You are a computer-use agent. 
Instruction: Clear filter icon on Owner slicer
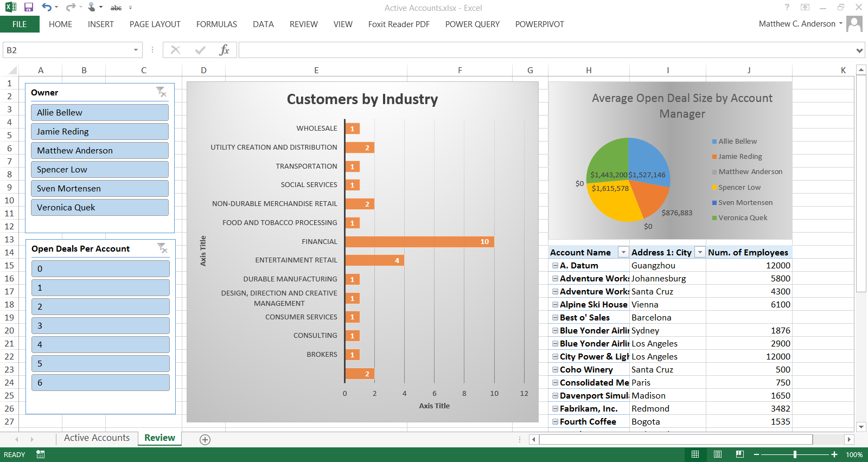tap(161, 92)
